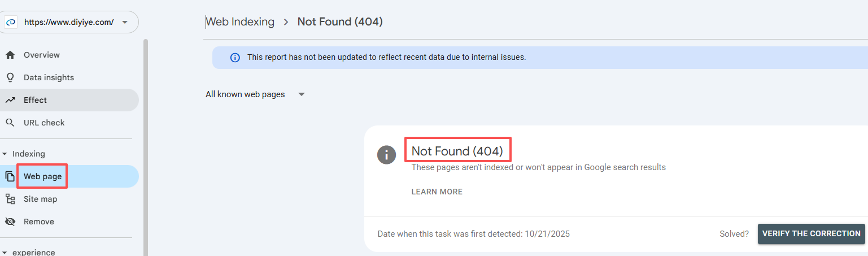Click the sidebar vertical scrollbar
Screen dimensions: 868x256
point(145,141)
